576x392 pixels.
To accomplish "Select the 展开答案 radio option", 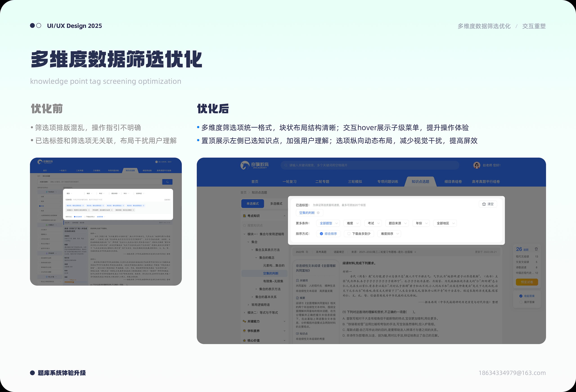I will pyautogui.click(x=521, y=302).
